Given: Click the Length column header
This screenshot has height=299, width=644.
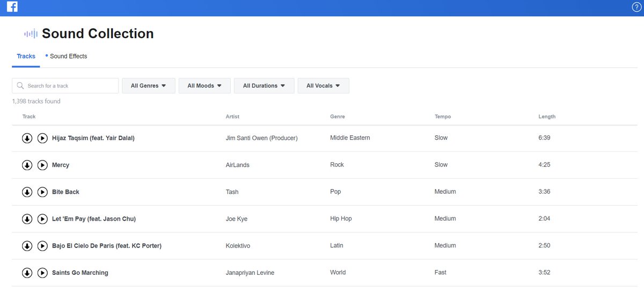Looking at the screenshot, I should pyautogui.click(x=547, y=116).
